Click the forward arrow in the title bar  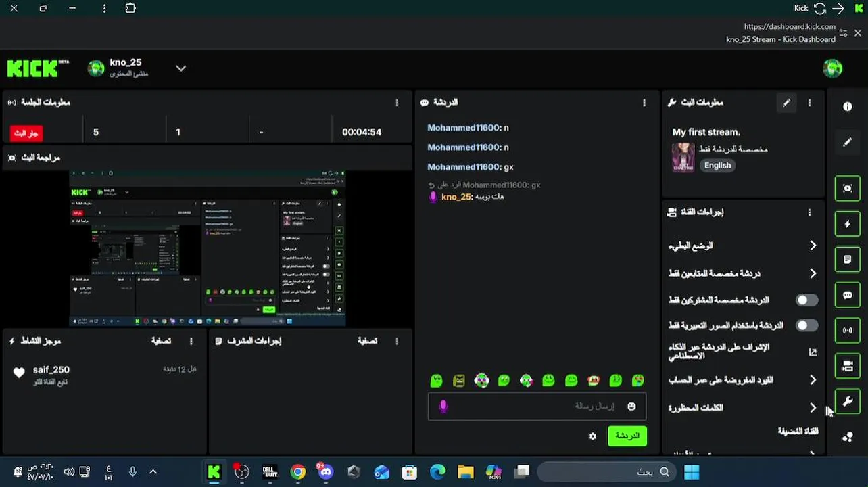838,8
